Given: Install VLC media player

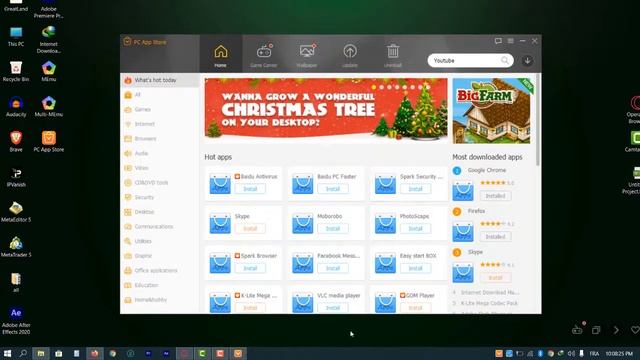Looking at the screenshot, I should tap(333, 308).
